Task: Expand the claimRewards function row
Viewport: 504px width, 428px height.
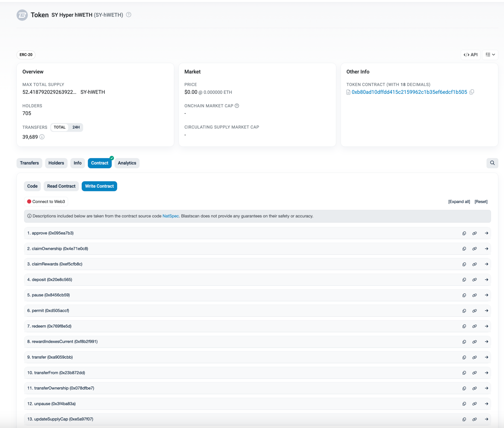Action: 486,264
